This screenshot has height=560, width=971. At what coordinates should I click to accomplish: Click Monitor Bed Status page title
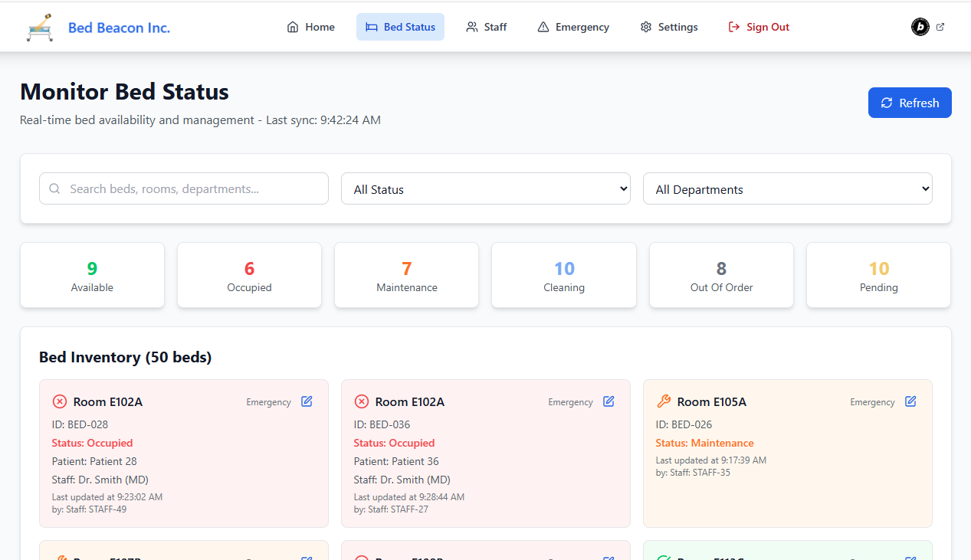pyautogui.click(x=124, y=92)
